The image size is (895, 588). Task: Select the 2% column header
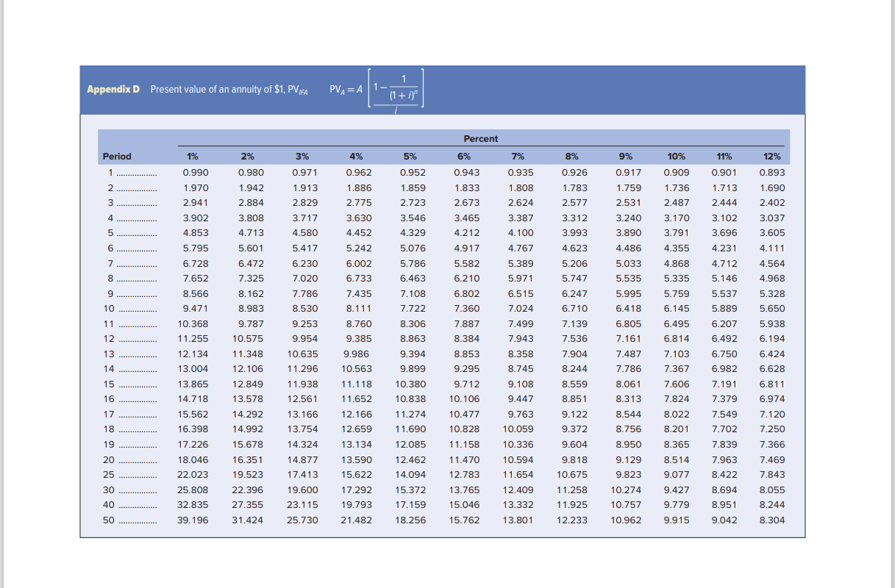click(248, 157)
